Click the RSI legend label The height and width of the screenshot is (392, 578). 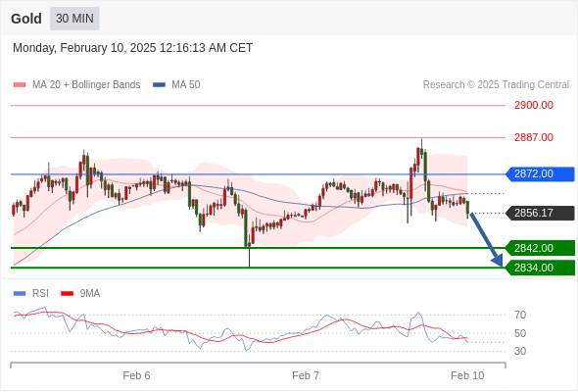tap(40, 294)
